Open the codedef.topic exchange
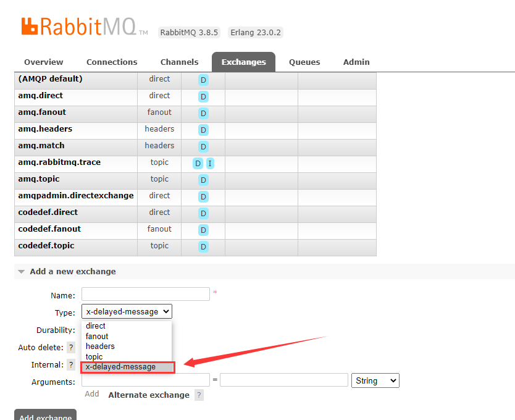The height and width of the screenshot is (420, 515). (46, 246)
